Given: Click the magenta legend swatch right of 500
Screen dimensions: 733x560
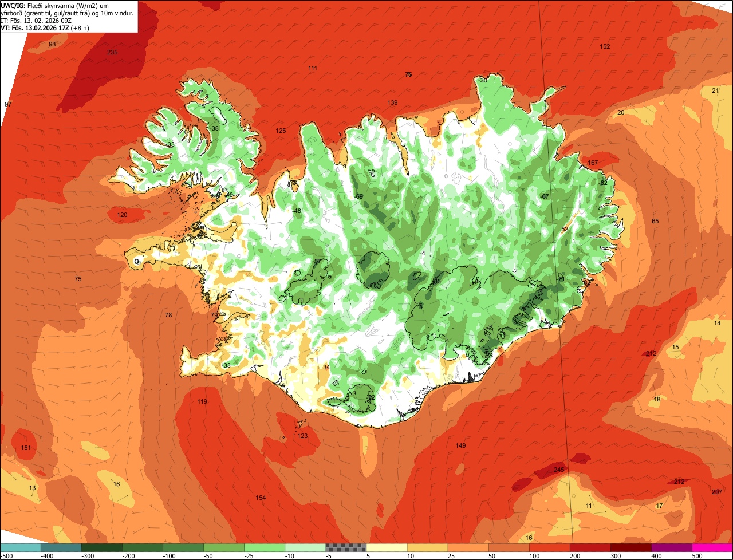Looking at the screenshot, I should (x=712, y=547).
